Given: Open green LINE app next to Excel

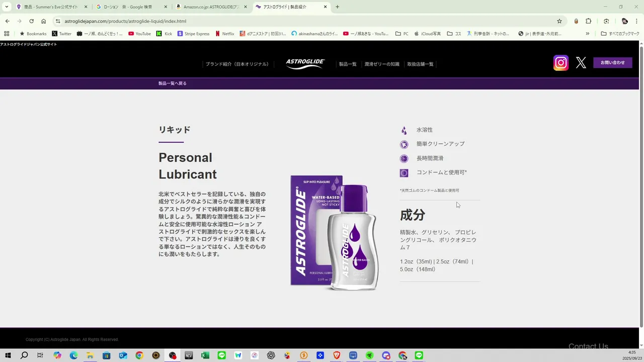Looking at the screenshot, I should [222, 355].
